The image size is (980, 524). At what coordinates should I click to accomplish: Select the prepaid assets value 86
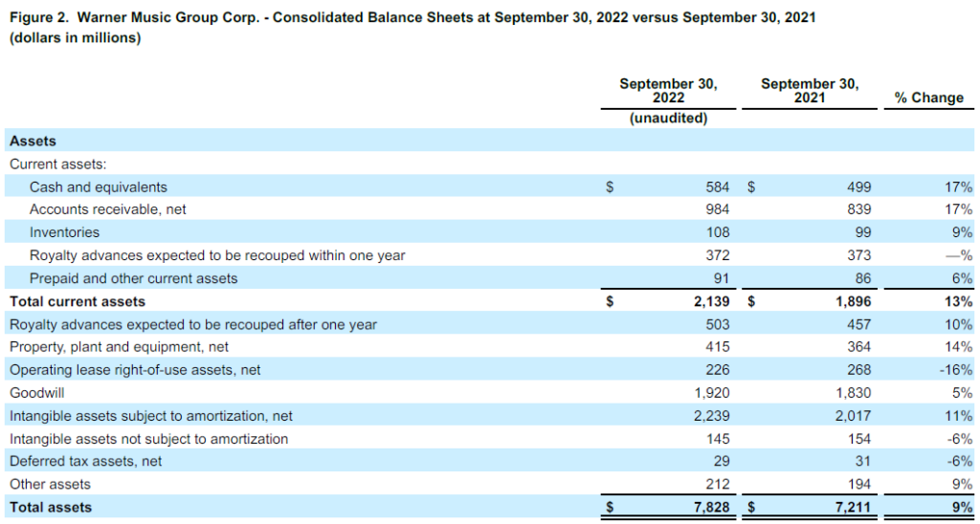pyautogui.click(x=862, y=278)
